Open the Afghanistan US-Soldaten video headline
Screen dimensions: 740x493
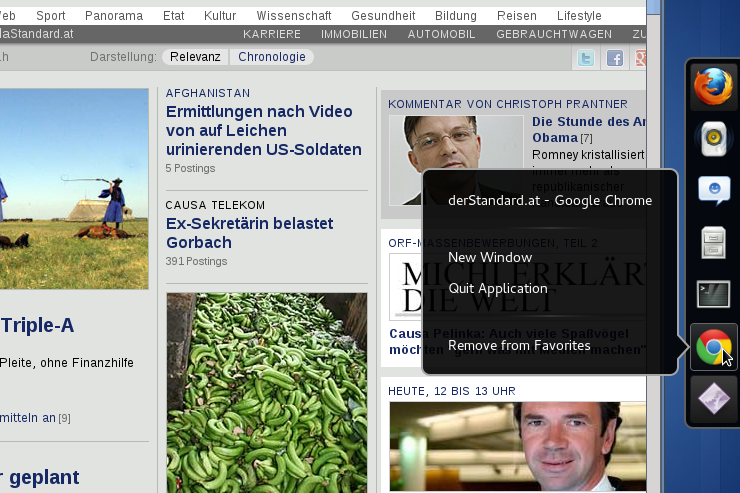tap(264, 130)
